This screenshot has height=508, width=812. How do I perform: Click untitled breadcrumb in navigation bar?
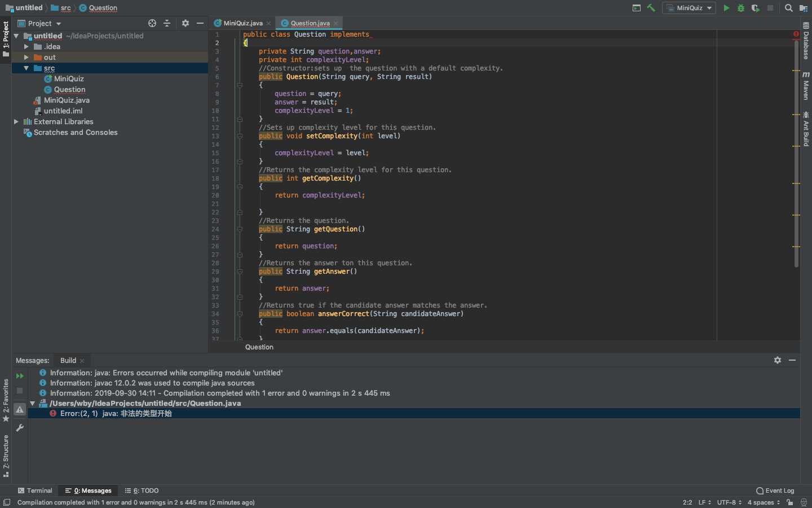coord(25,8)
